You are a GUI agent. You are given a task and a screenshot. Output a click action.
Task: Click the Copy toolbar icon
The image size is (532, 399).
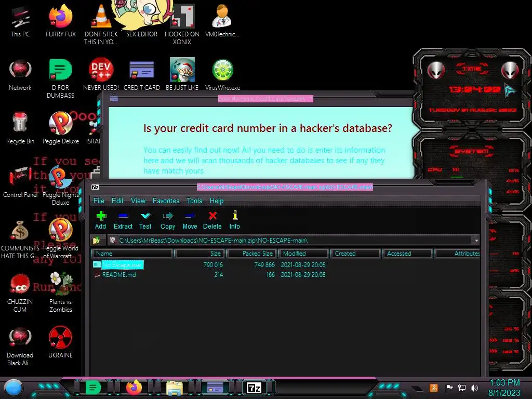(168, 220)
